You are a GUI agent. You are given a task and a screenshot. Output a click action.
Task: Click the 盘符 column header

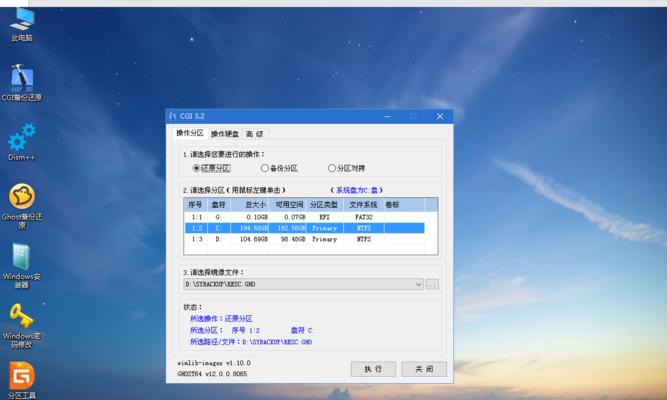[219, 205]
